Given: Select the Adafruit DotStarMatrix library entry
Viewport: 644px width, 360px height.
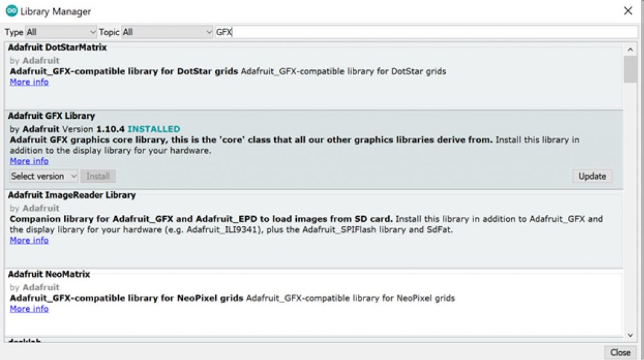Looking at the screenshot, I should click(x=57, y=48).
